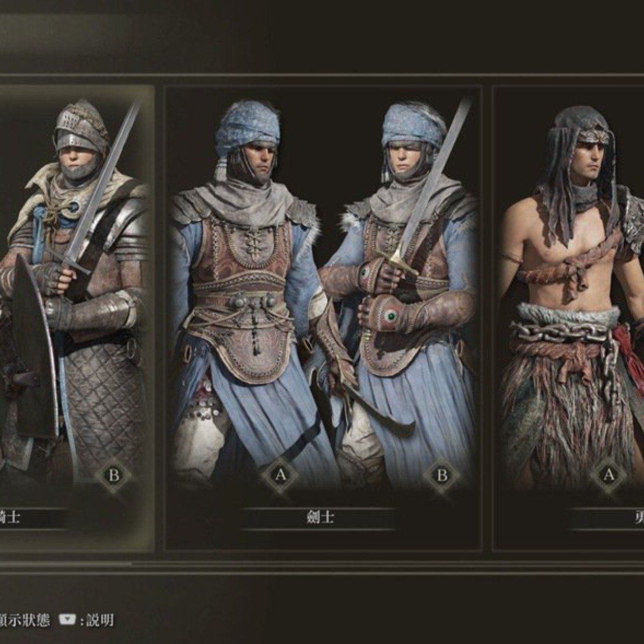The image size is (644, 644).
Task: Click the empty scrollbar track right of thumb
Action: coord(386,563)
